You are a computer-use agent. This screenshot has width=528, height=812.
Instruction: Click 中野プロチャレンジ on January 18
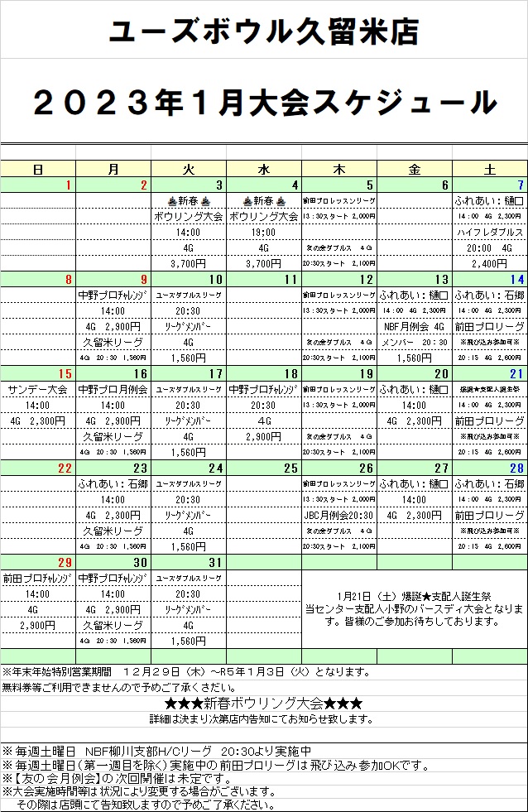click(263, 389)
